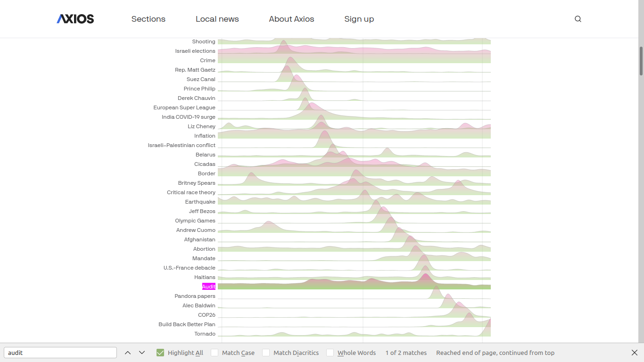The height and width of the screenshot is (362, 644).
Task: Click the Axios logo
Action: [x=75, y=19]
